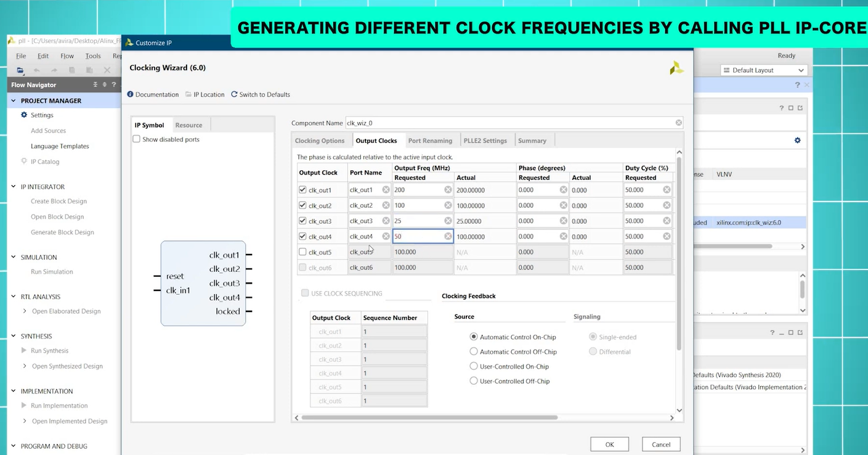Collapse the IP INTEGRATOR section

tap(14, 187)
